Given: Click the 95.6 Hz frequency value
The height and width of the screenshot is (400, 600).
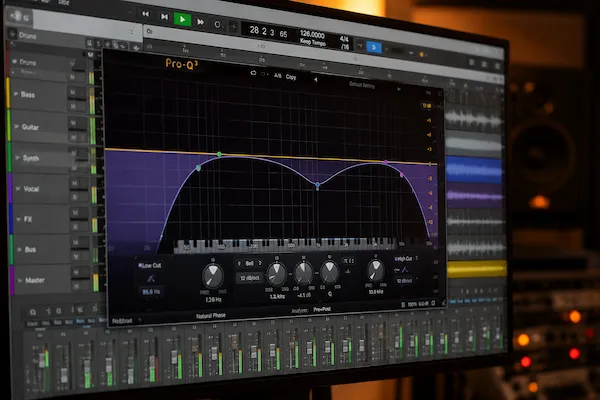Looking at the screenshot, I should (x=151, y=292).
